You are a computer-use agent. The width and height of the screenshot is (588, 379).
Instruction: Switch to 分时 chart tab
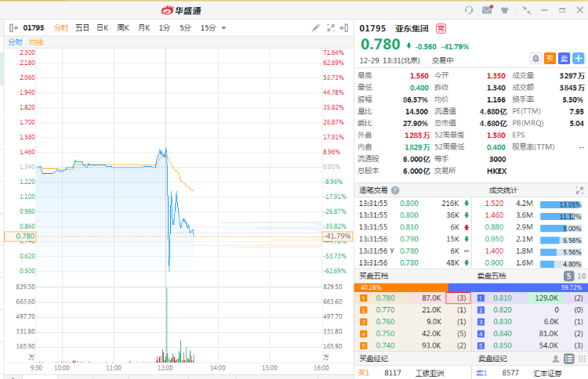coord(60,27)
